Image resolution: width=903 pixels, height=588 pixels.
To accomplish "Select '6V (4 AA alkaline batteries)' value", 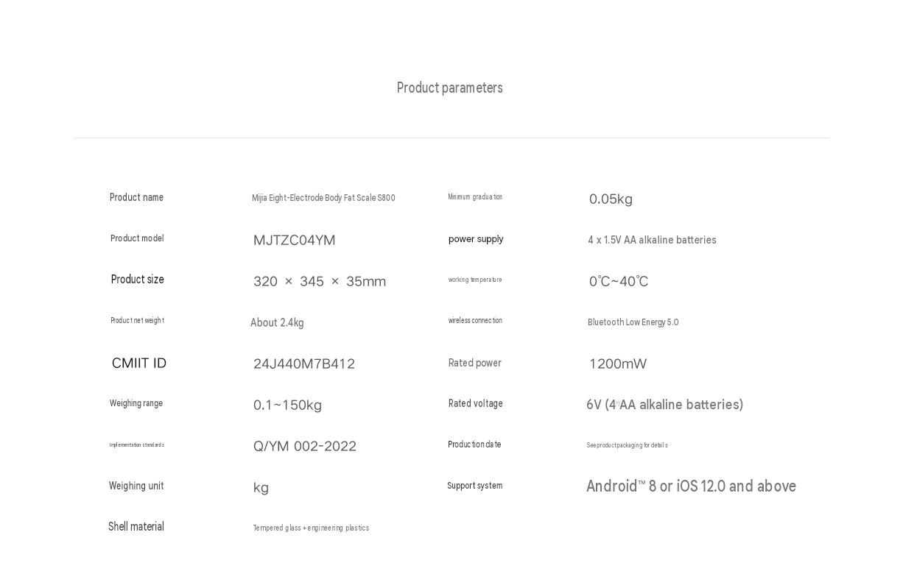I will click(664, 405).
